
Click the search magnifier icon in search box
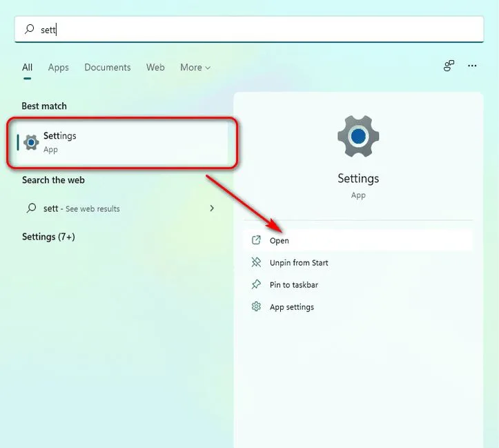(x=29, y=29)
